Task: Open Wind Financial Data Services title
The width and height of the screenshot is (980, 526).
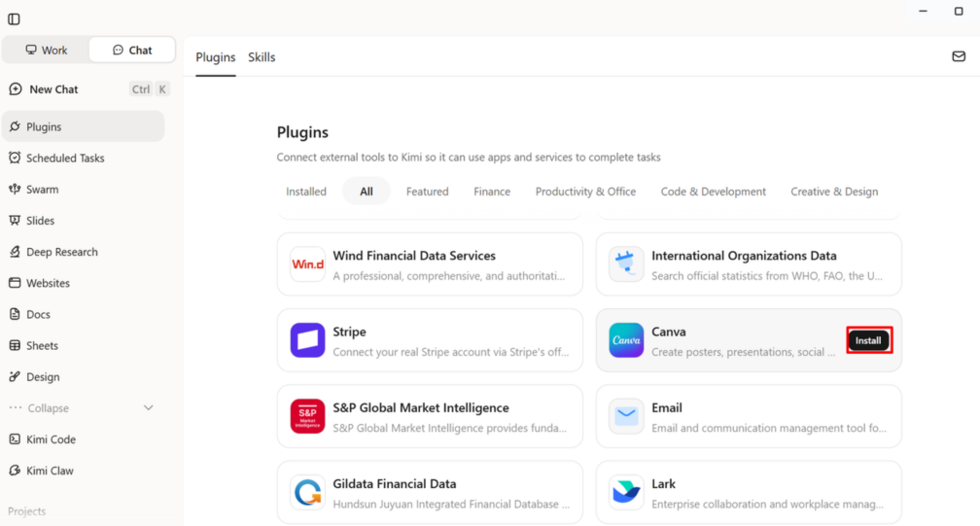Action: click(414, 256)
